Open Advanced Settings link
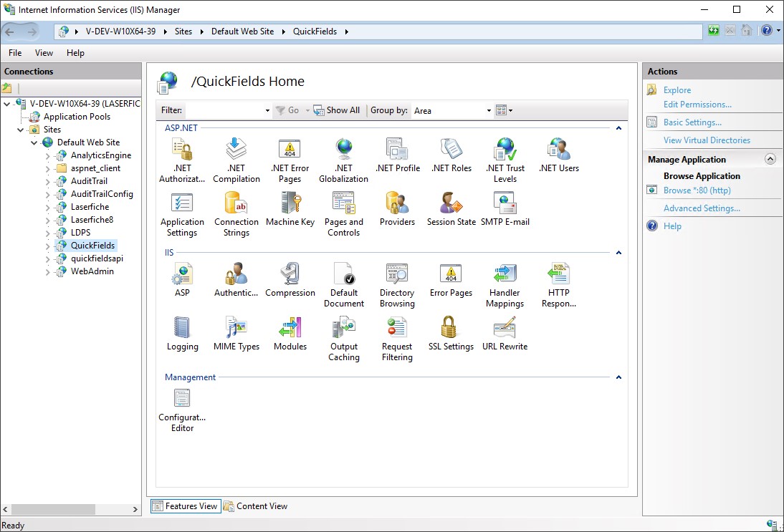Image resolution: width=784 pixels, height=532 pixels. pos(702,208)
